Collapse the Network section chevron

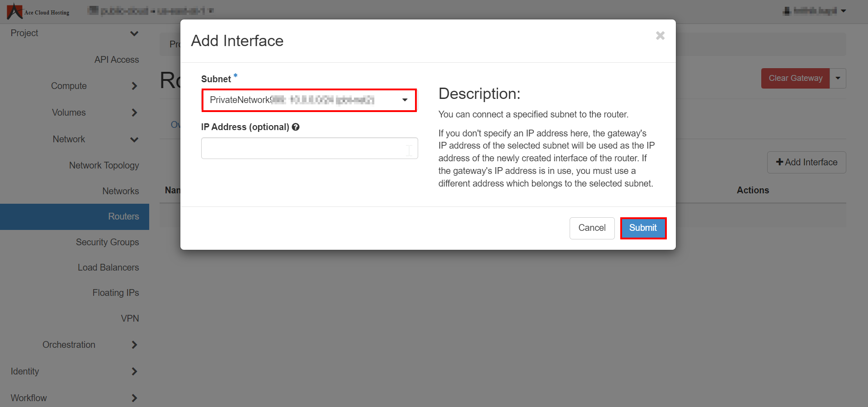coord(134,140)
